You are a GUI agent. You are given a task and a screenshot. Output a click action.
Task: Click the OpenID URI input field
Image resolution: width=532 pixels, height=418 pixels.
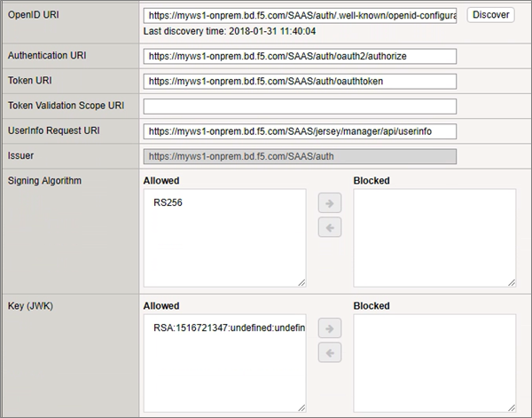300,17
